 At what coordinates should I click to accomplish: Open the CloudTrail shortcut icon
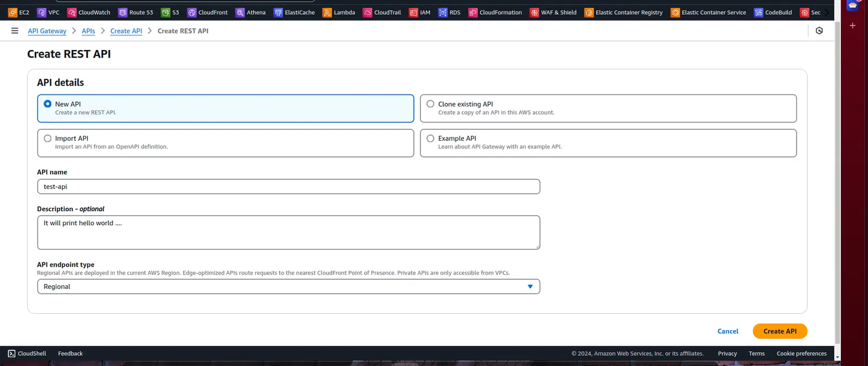(x=367, y=12)
